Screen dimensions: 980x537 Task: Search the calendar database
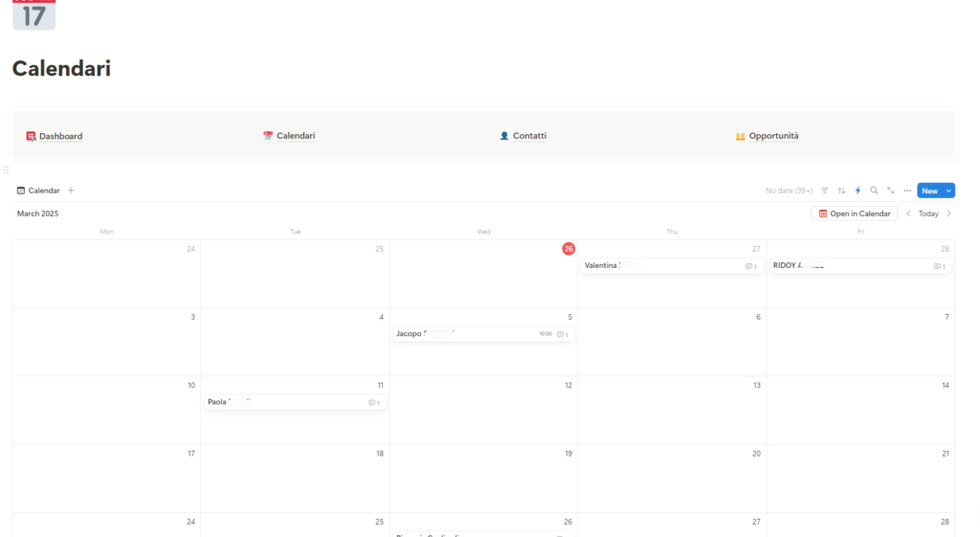[x=874, y=190]
